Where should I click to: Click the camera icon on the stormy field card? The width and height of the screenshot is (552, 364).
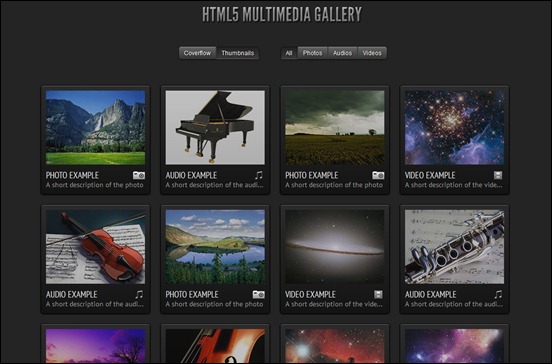point(378,175)
